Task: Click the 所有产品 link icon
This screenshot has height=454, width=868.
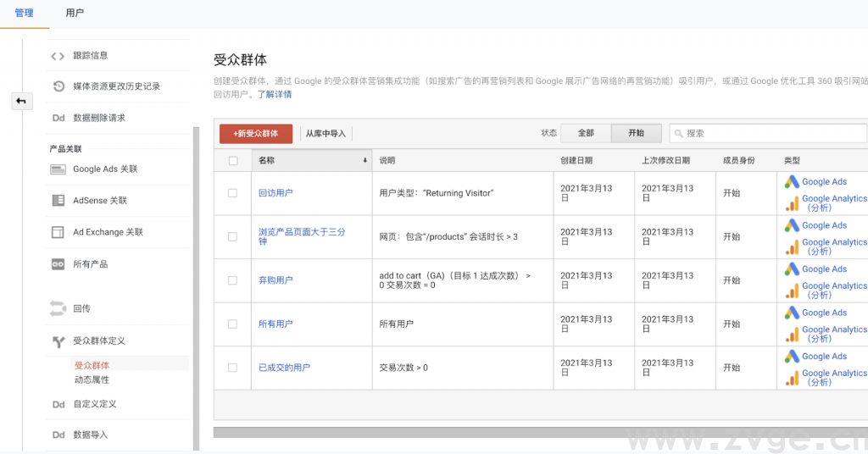Action: pos(58,264)
